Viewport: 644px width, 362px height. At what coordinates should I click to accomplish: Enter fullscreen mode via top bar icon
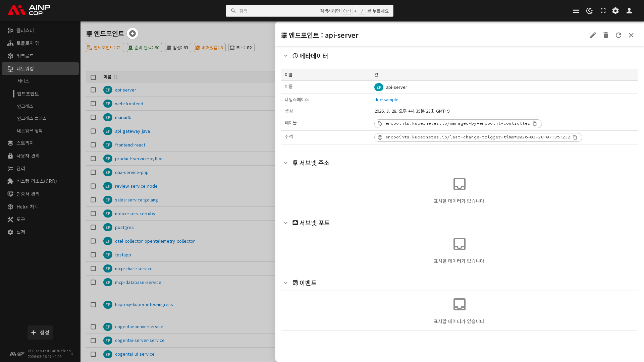[x=603, y=11]
